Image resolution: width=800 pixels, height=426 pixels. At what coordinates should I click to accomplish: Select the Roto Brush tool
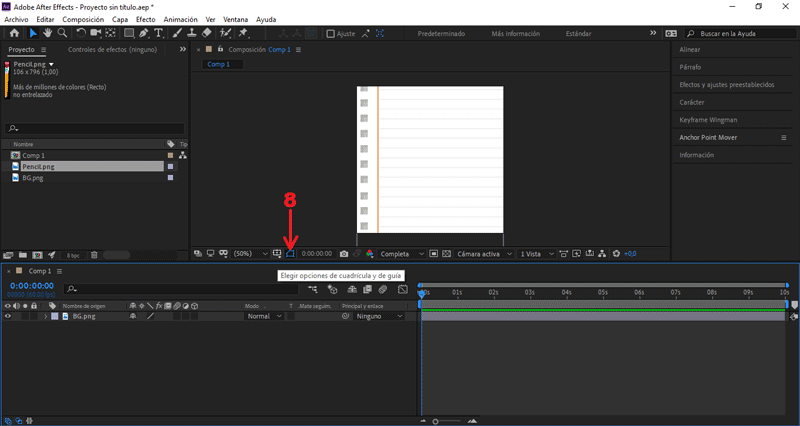tap(225, 33)
